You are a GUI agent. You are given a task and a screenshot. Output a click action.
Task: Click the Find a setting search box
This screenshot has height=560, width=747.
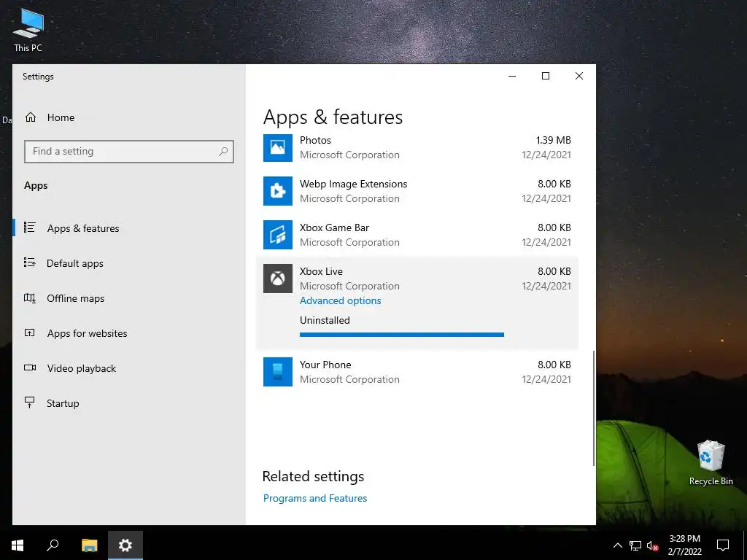129,152
